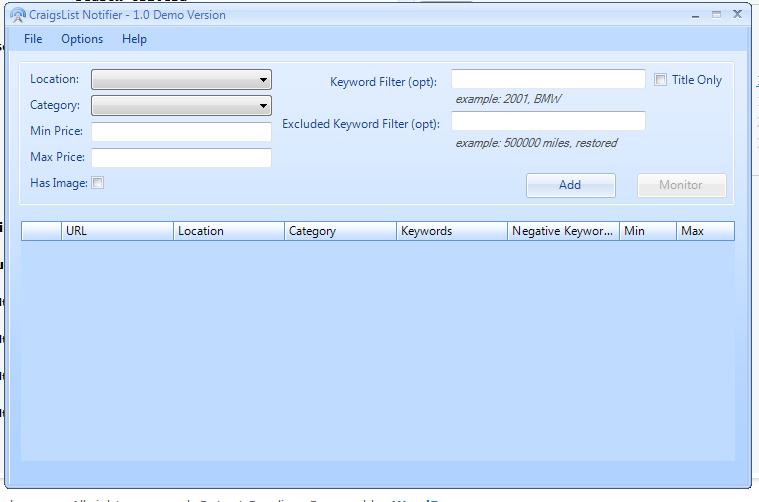This screenshot has height=502, width=759.
Task: Minimize the CraigsList Notifier window
Action: click(696, 15)
